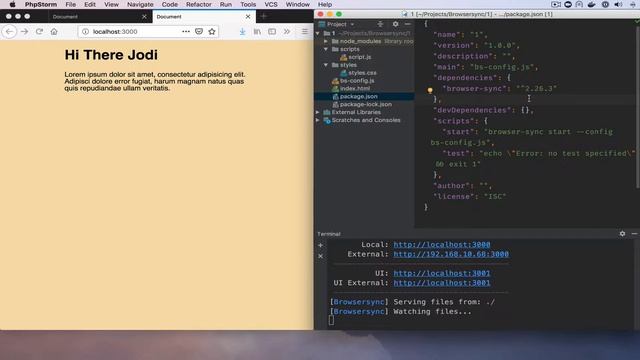The width and height of the screenshot is (640, 360).
Task: Click the Hi There Jodi heading
Action: click(x=111, y=55)
